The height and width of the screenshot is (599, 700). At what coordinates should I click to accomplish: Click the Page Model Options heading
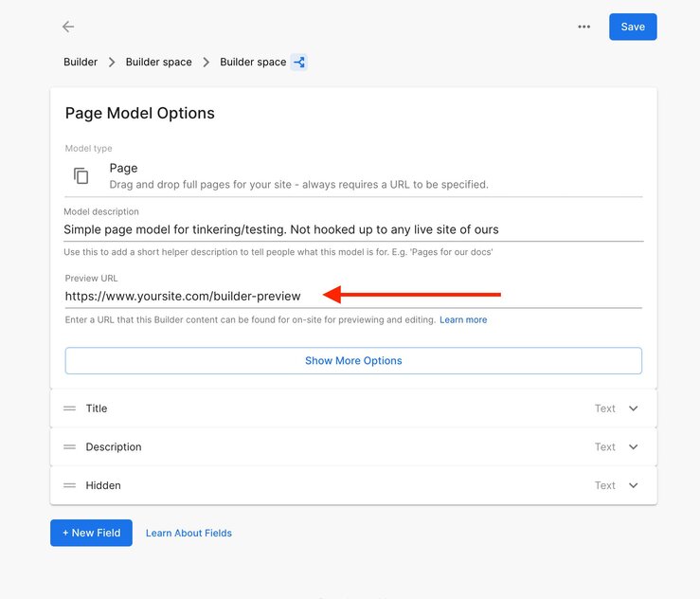(x=140, y=113)
